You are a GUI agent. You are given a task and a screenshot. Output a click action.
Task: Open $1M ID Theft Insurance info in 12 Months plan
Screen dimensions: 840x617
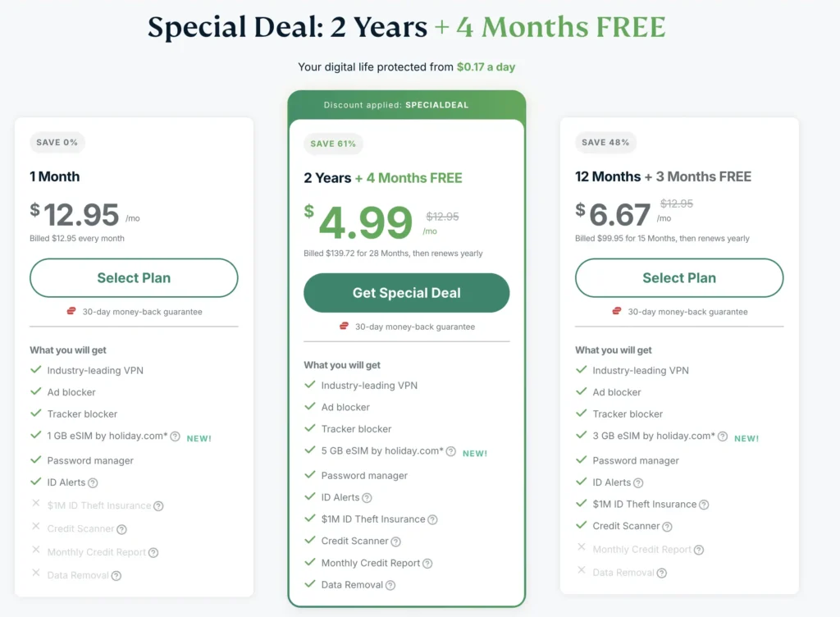pyautogui.click(x=704, y=505)
